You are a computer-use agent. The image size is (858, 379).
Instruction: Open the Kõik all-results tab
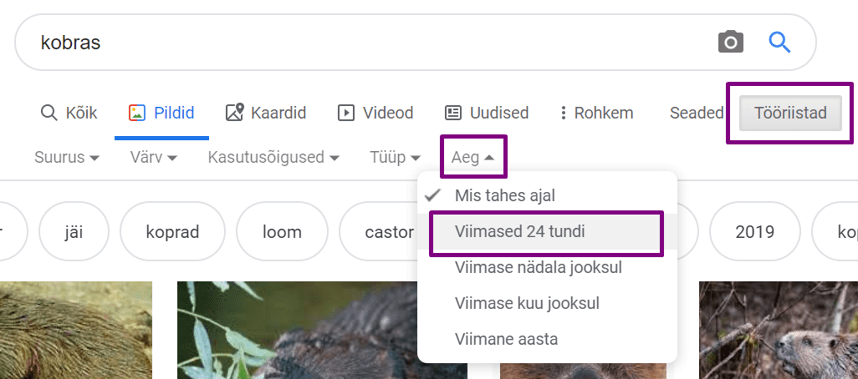point(69,113)
